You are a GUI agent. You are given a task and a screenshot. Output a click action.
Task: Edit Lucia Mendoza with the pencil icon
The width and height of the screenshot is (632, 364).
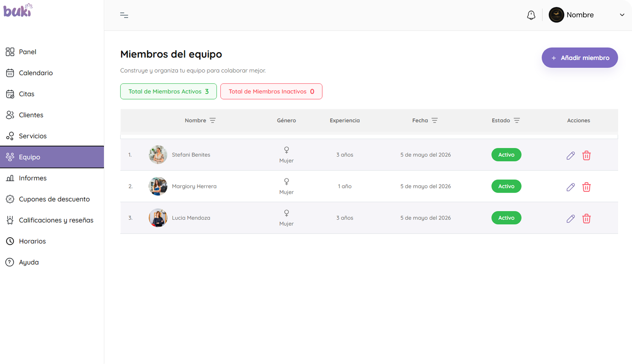571,219
